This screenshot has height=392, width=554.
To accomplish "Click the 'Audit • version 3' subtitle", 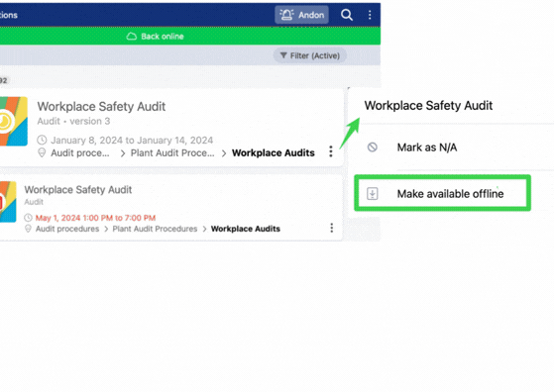I will tap(73, 121).
